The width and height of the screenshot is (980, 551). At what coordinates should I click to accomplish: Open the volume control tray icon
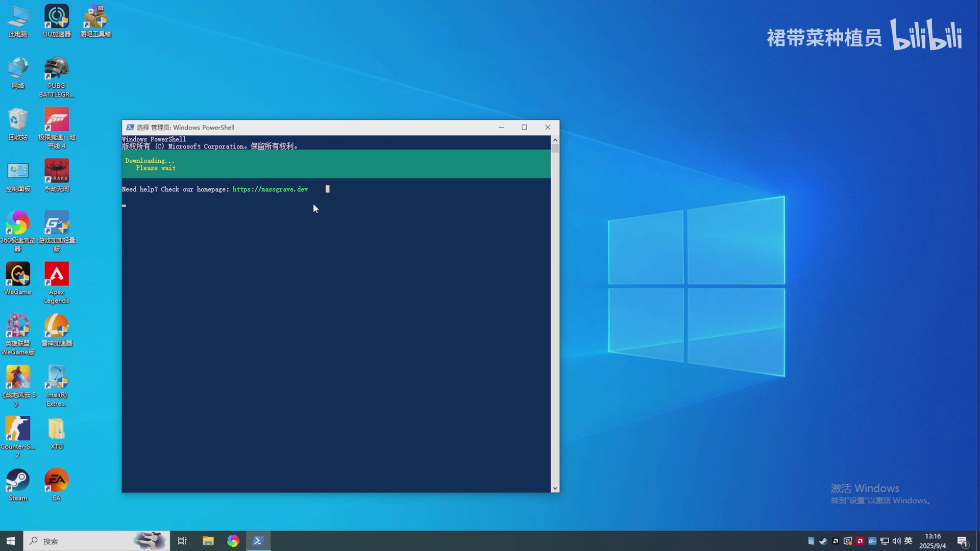tap(896, 541)
